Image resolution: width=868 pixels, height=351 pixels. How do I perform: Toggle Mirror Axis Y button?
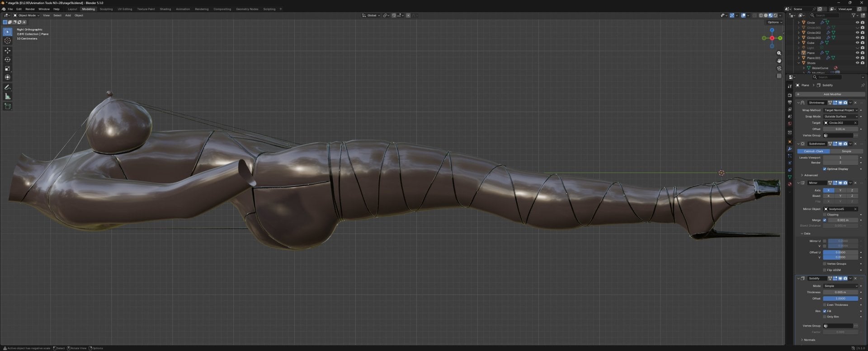pos(840,191)
